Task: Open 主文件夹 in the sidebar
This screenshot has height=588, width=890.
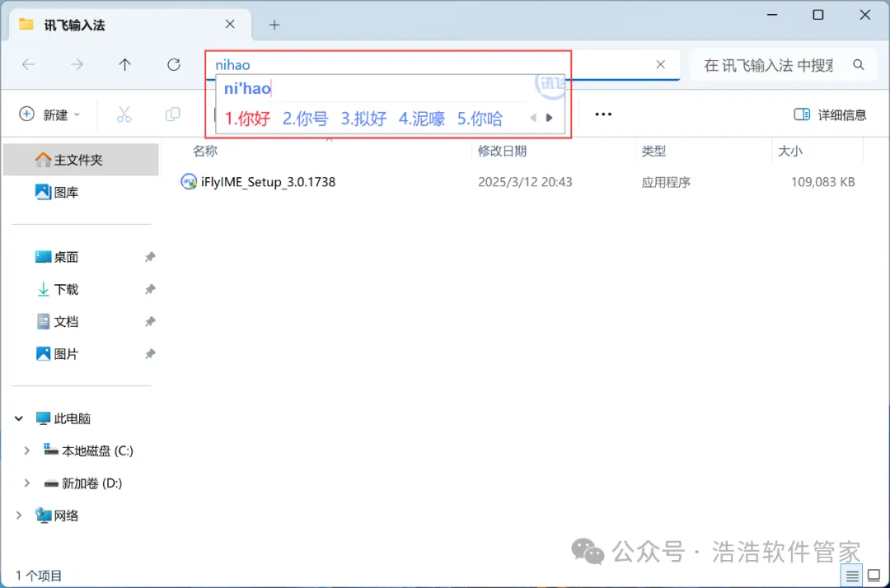Action: pyautogui.click(x=81, y=160)
